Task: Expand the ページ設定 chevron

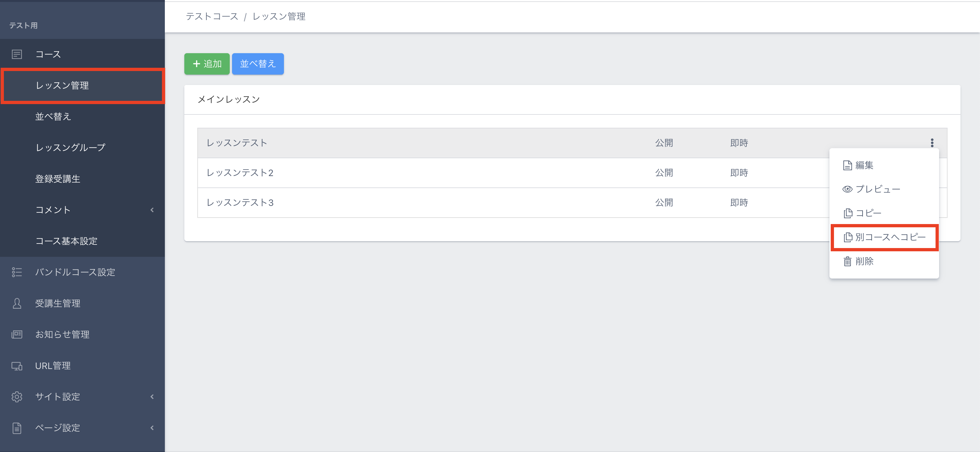Action: coord(152,428)
